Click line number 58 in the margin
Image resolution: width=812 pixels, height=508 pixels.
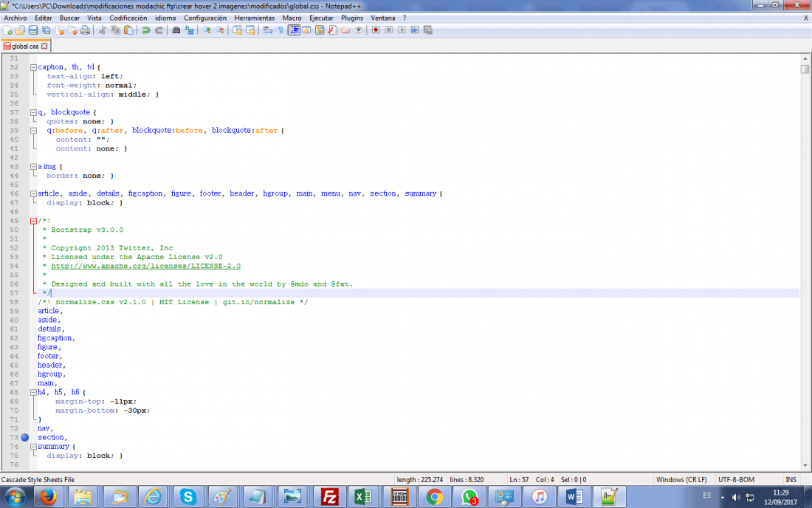[13, 303]
